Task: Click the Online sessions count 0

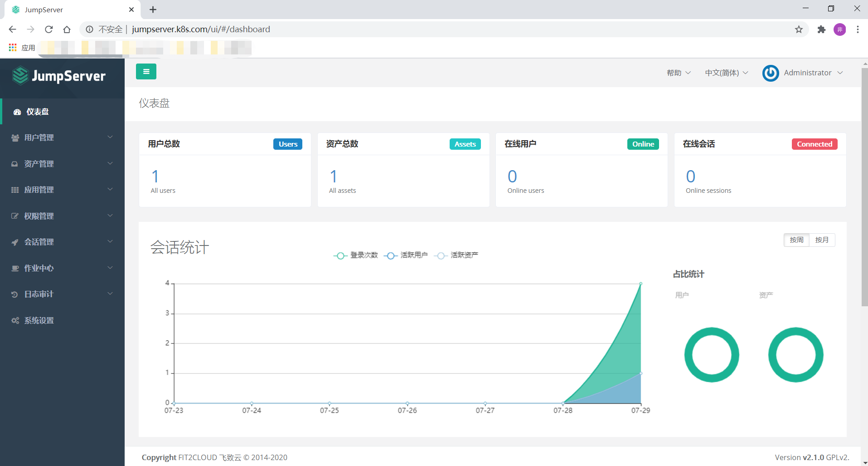Action: point(691,176)
